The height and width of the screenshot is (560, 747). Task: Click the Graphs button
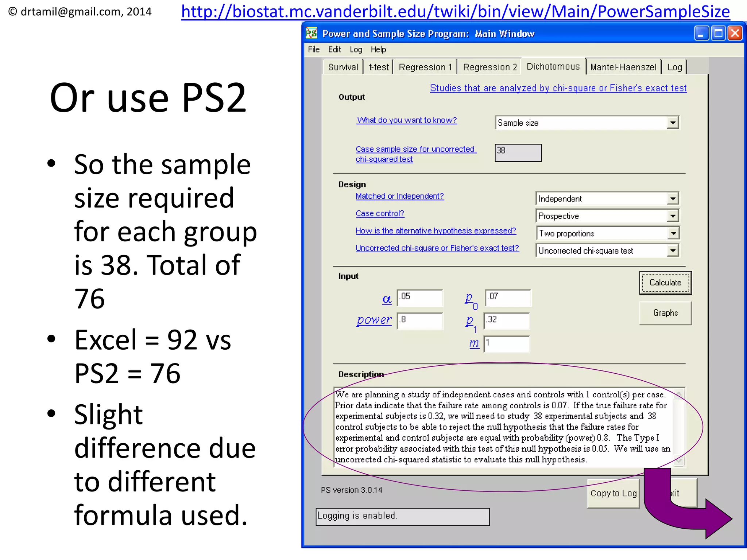pos(665,313)
